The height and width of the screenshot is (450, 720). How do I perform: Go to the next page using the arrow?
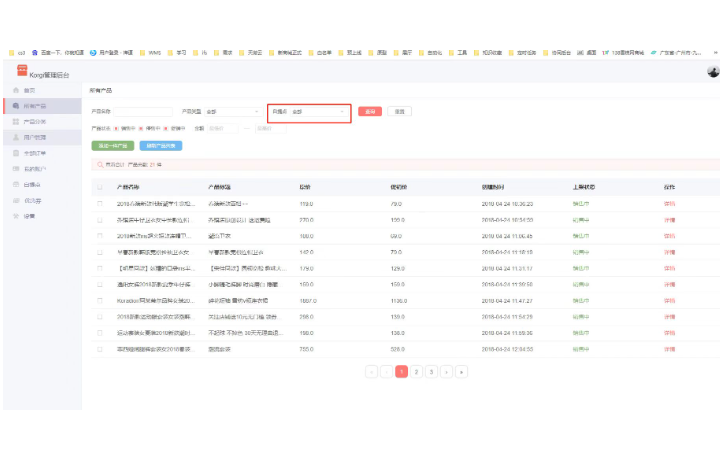446,371
